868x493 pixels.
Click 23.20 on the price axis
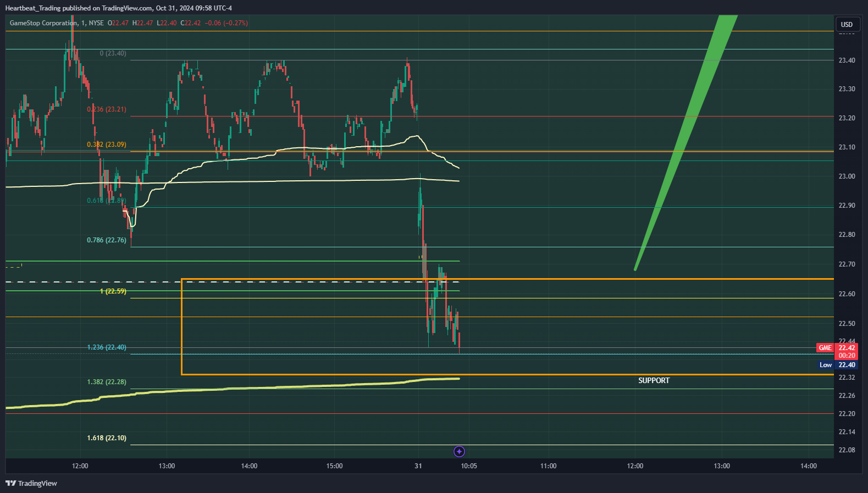(847, 118)
